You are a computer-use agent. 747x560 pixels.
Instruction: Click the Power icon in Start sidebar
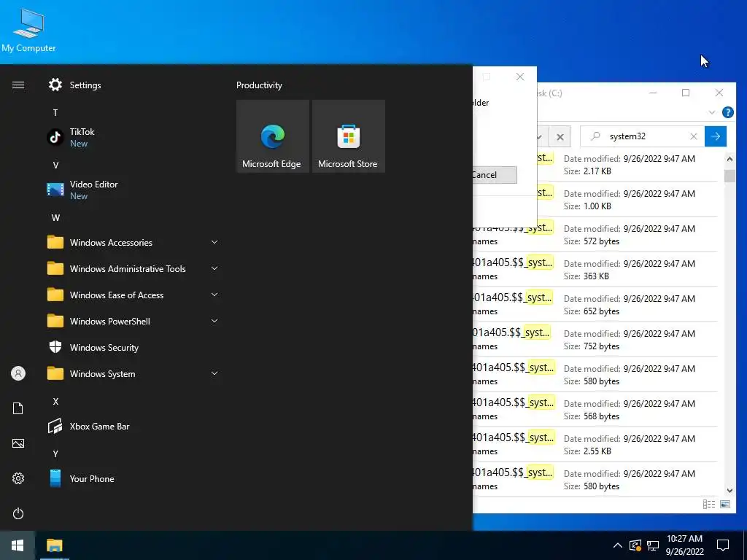[x=18, y=513]
